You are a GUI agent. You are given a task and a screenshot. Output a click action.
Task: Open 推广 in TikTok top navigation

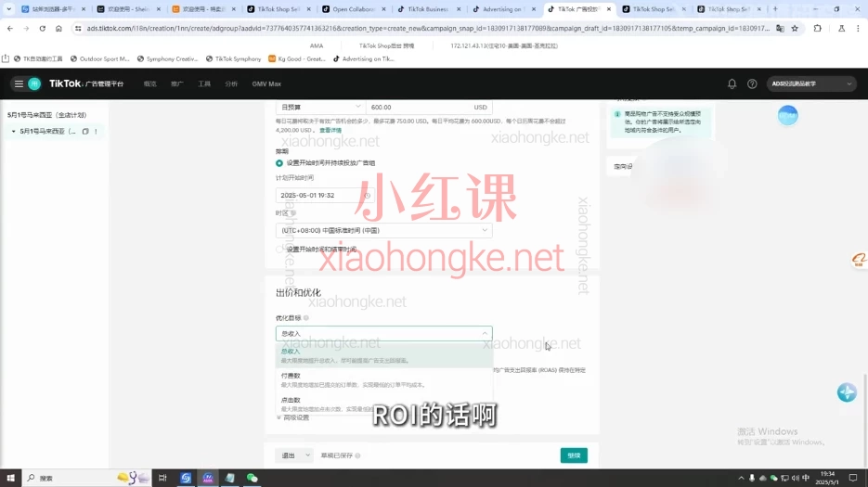(x=177, y=83)
